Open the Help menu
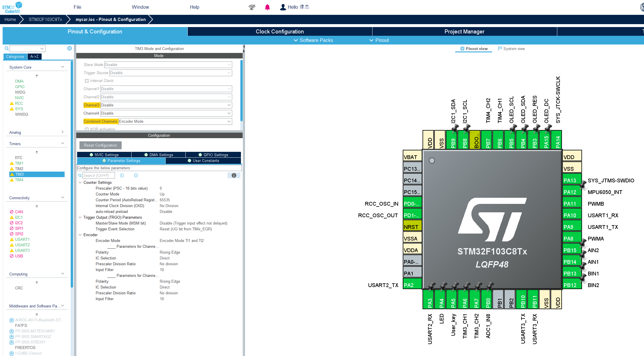Viewport: 644px width, 356px height. pos(195,7)
